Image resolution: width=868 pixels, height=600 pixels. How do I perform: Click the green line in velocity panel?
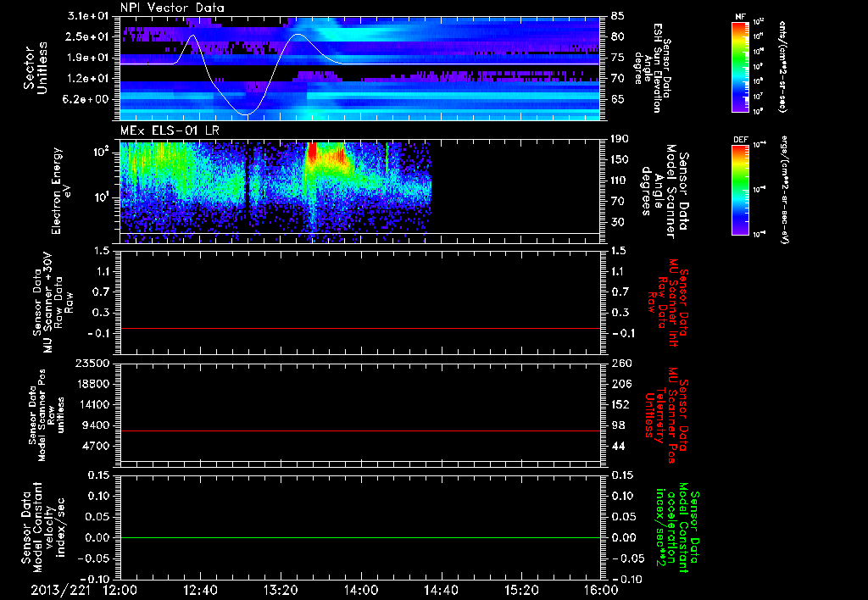coord(360,537)
